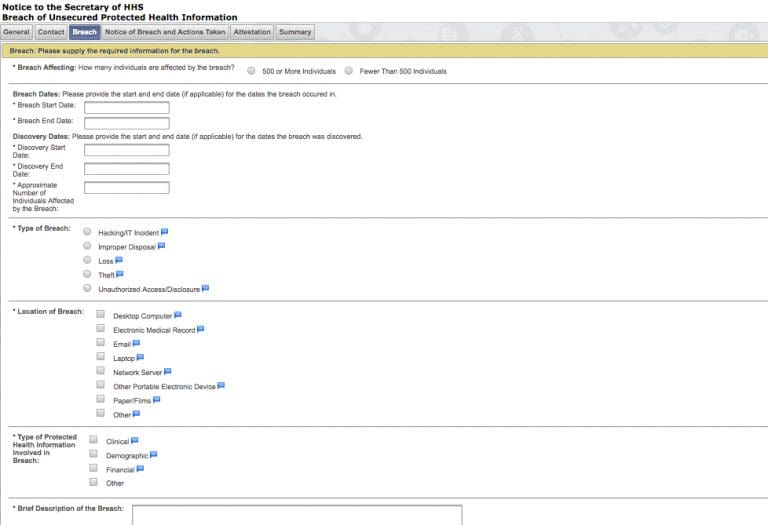Click the info icon beside Other Portable Electronic Device
768x525 pixels.
point(221,386)
